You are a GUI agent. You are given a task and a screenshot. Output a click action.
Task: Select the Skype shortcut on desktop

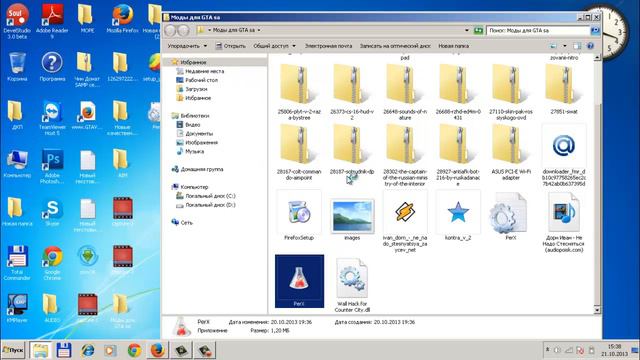coord(52,212)
